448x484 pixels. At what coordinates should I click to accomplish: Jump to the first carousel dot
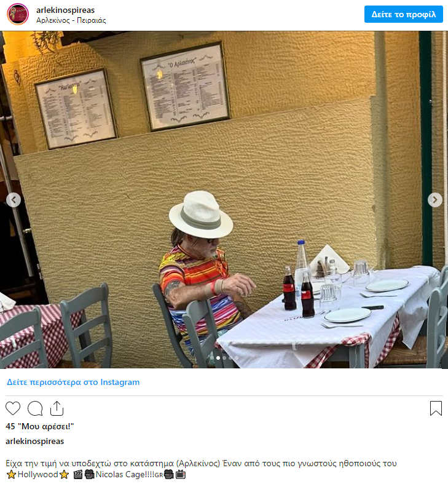212,358
